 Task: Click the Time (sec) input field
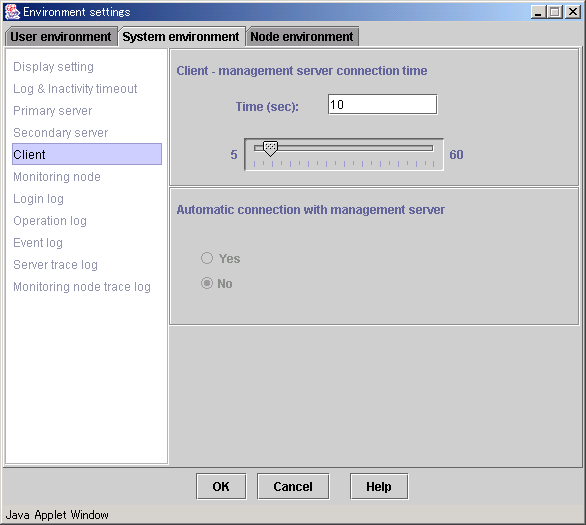pyautogui.click(x=382, y=105)
